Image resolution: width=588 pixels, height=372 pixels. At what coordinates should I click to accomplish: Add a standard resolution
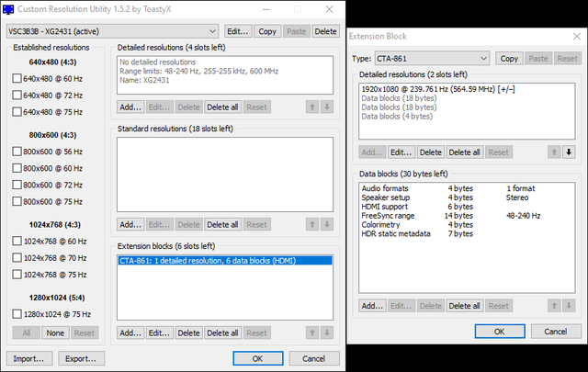130,225
